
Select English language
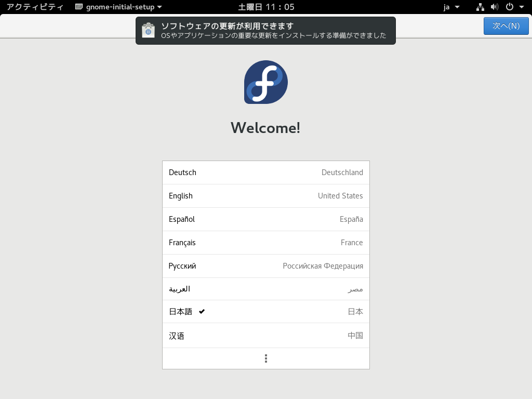pos(265,196)
